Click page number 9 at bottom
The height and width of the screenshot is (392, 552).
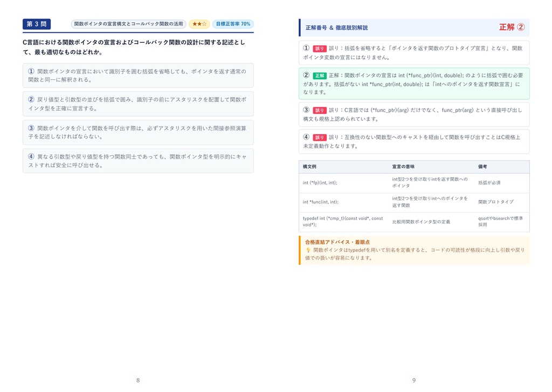[x=414, y=380]
